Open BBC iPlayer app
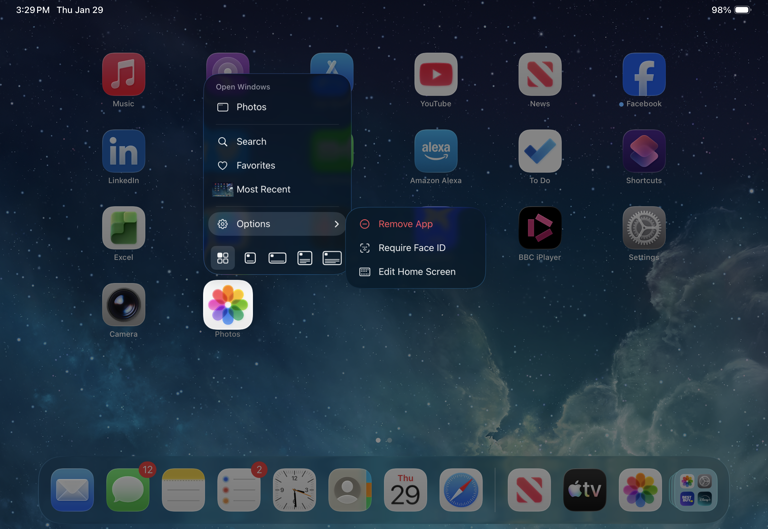 tap(540, 228)
